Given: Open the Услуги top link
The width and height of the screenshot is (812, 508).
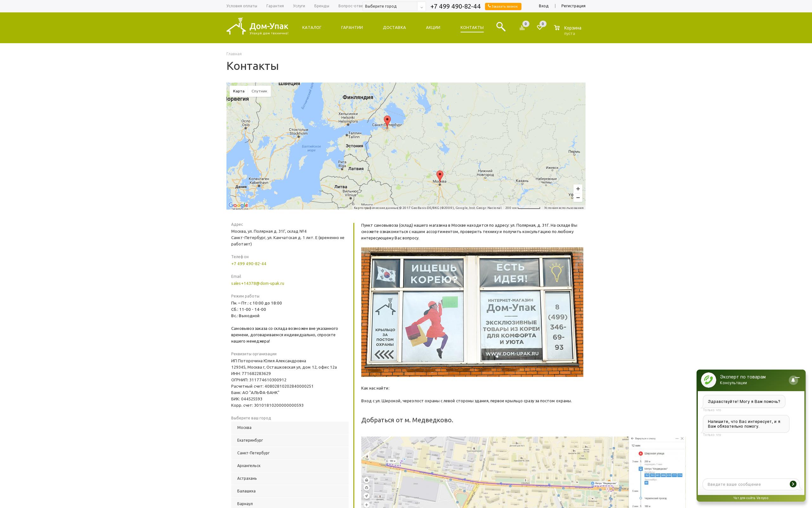Looking at the screenshot, I should (299, 6).
